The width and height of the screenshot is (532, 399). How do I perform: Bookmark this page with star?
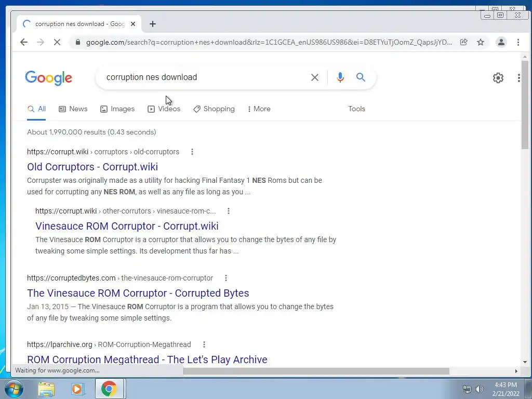pyautogui.click(x=481, y=42)
